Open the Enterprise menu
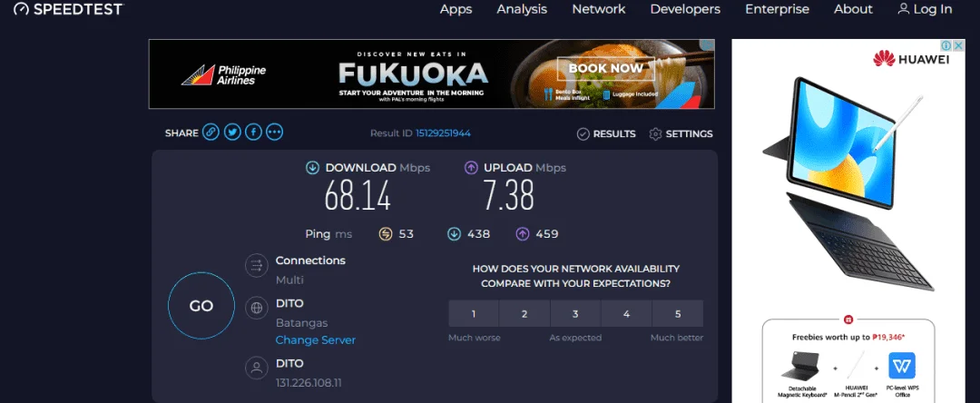Screen dimensions: 980x403 [777, 9]
